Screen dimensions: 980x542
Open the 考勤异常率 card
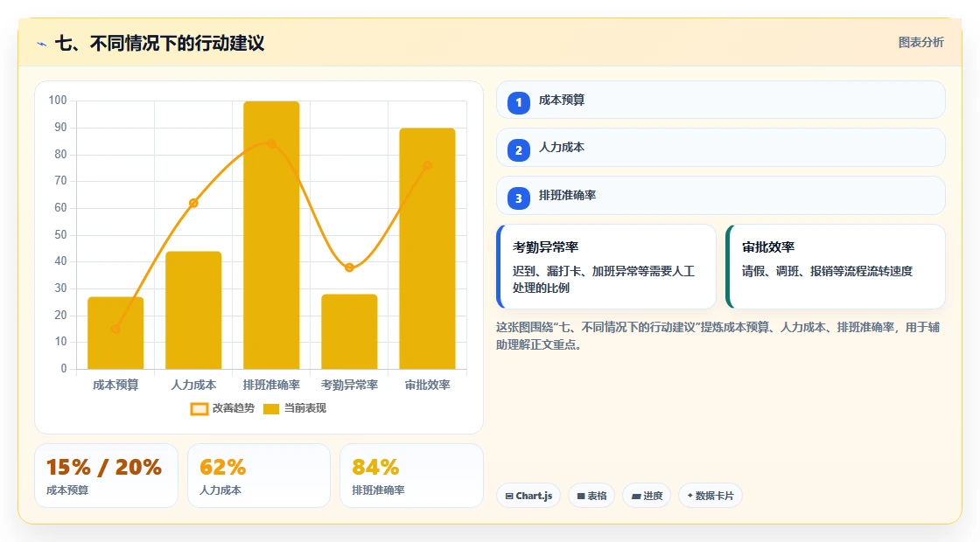pos(606,267)
